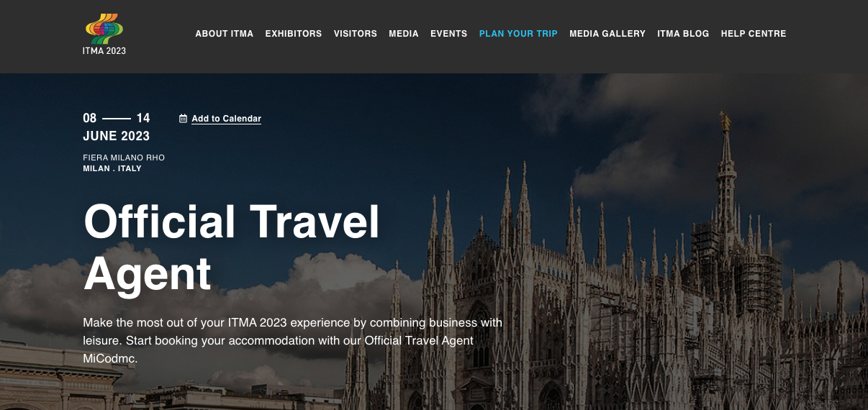The width and height of the screenshot is (868, 410).
Task: Open the About ITMA menu
Action: point(225,34)
